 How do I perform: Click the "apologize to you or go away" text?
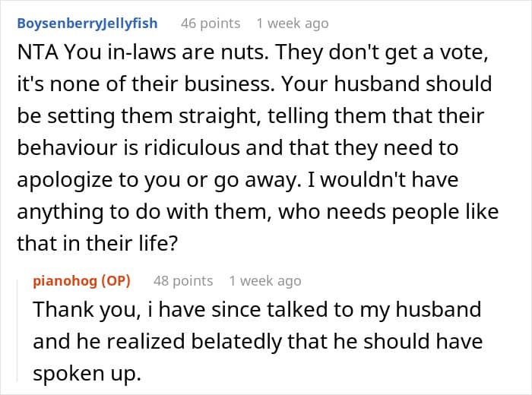(157, 180)
